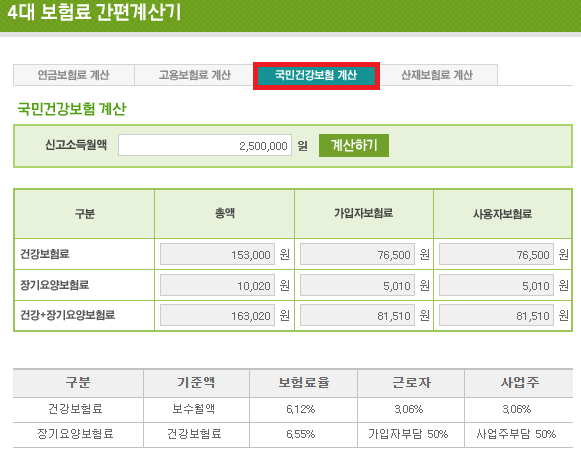Click the 신고소득월액 label
The height and width of the screenshot is (458, 581).
pos(76,145)
